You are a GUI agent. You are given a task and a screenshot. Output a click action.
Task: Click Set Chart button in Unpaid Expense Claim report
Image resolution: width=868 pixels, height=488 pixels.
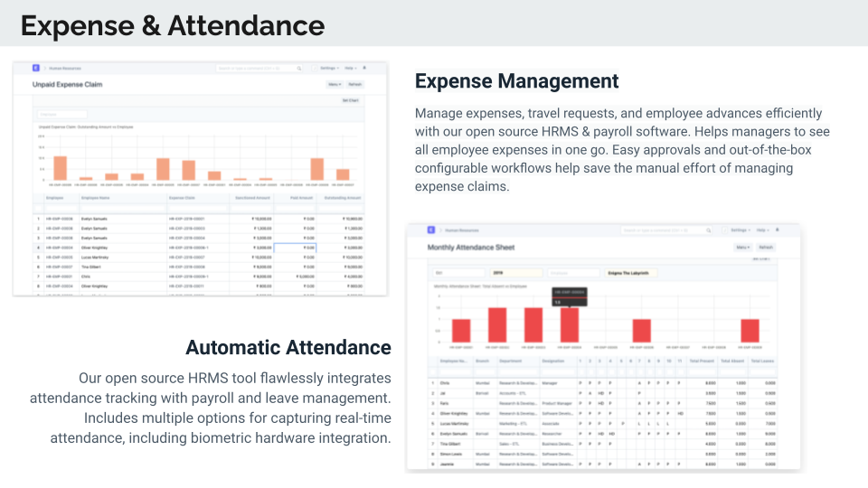pos(350,100)
